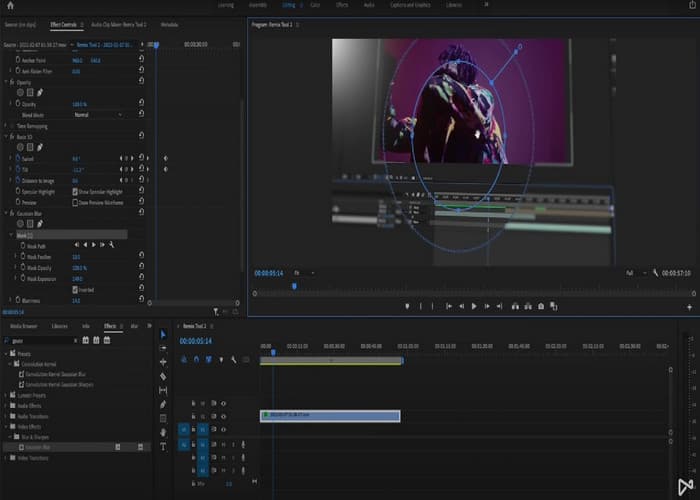700x500 pixels.
Task: Switch to the Libraries panel tab
Action: pyautogui.click(x=59, y=326)
